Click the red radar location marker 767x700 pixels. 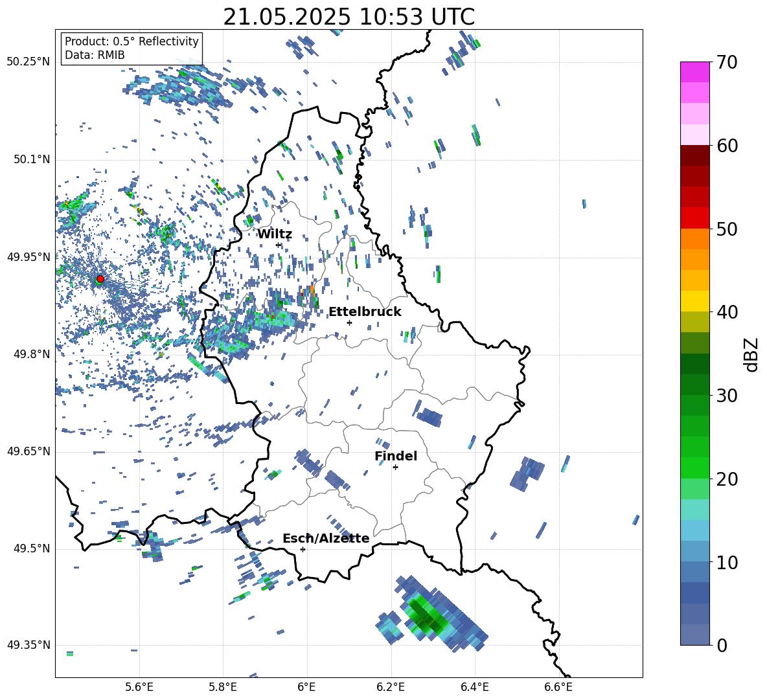pos(100,279)
